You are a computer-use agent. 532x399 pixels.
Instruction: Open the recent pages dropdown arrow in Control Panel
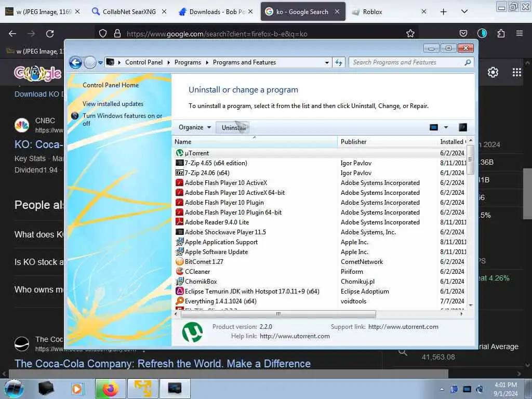click(100, 63)
